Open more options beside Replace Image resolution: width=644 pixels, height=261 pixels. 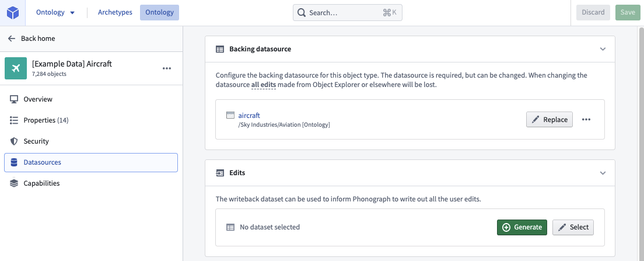586,120
